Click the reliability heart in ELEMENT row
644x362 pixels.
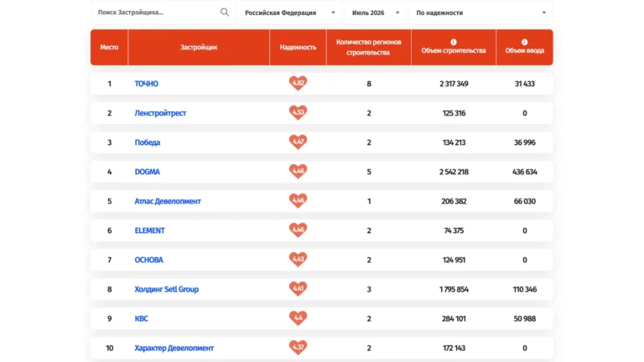(x=298, y=230)
